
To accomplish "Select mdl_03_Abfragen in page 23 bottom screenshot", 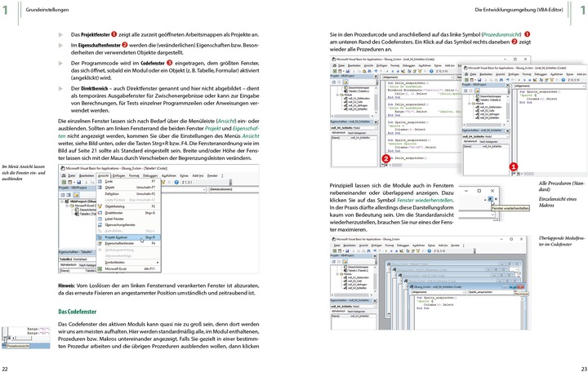I will pos(355,285).
